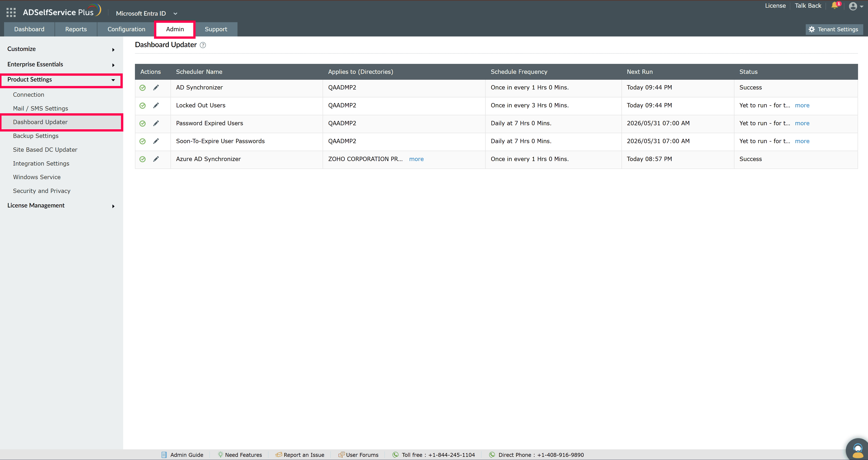Viewport: 868px width, 460px height.
Task: Open the user account avatar menu
Action: (856, 6)
